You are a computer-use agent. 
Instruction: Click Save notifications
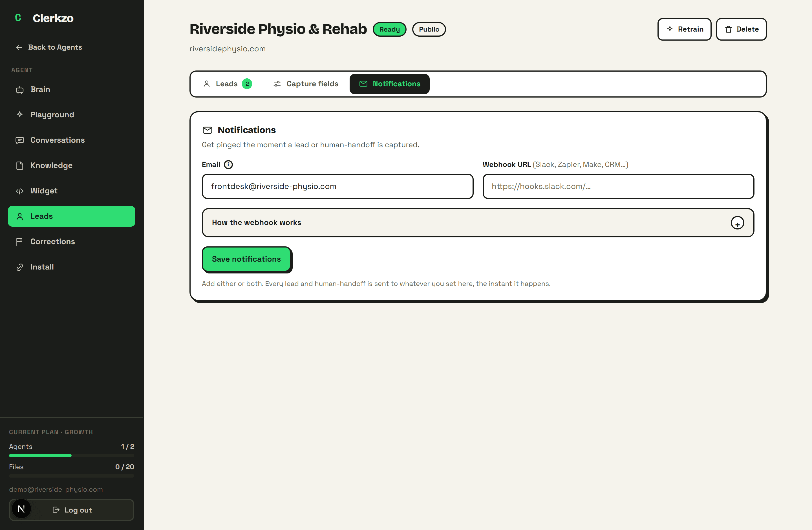click(246, 259)
